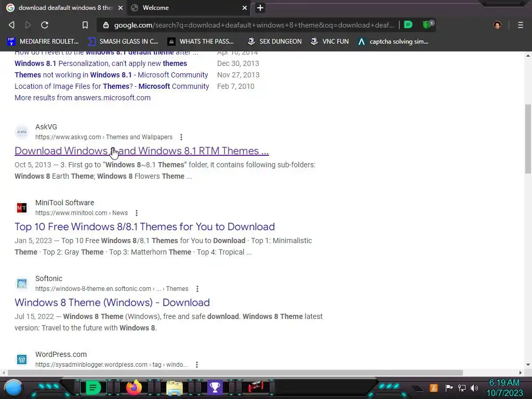Click the askvg.com Themes and Wallpapers URL

pos(104,137)
